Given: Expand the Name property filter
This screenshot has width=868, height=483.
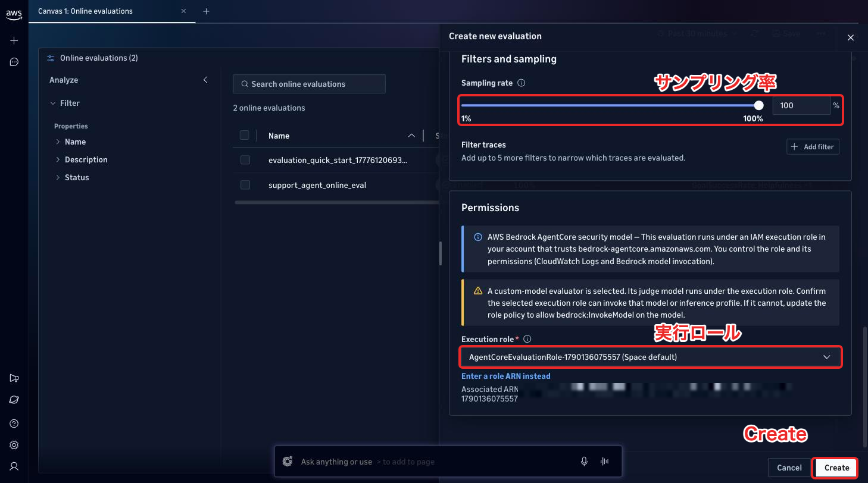Looking at the screenshot, I should pyautogui.click(x=58, y=142).
